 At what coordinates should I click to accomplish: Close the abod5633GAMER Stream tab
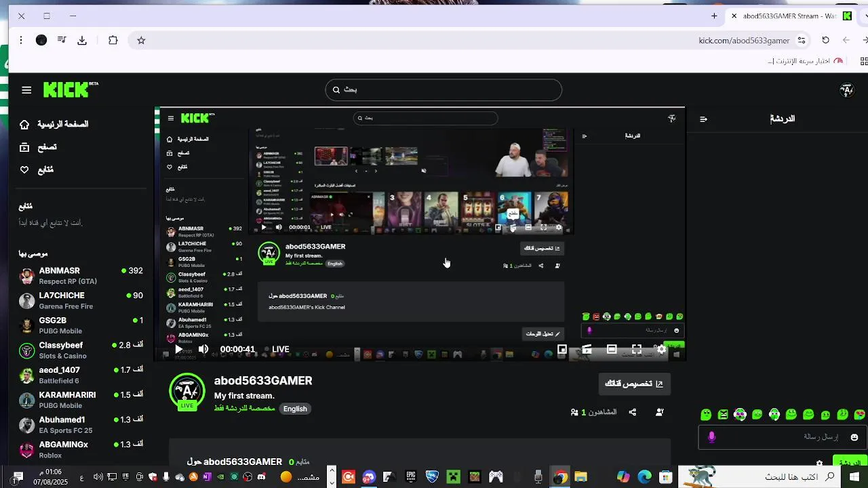click(x=734, y=16)
